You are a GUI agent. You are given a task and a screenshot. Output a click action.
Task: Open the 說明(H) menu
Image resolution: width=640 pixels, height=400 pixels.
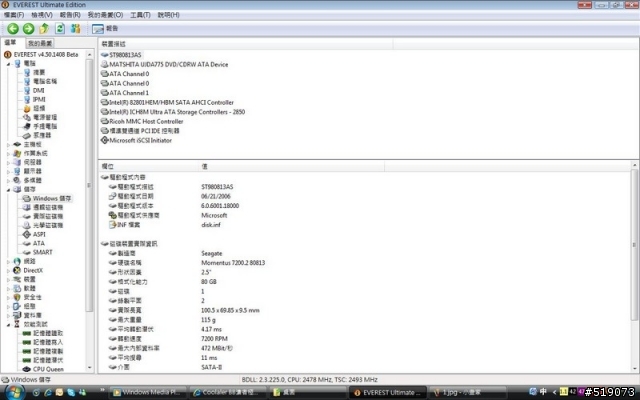(168, 15)
